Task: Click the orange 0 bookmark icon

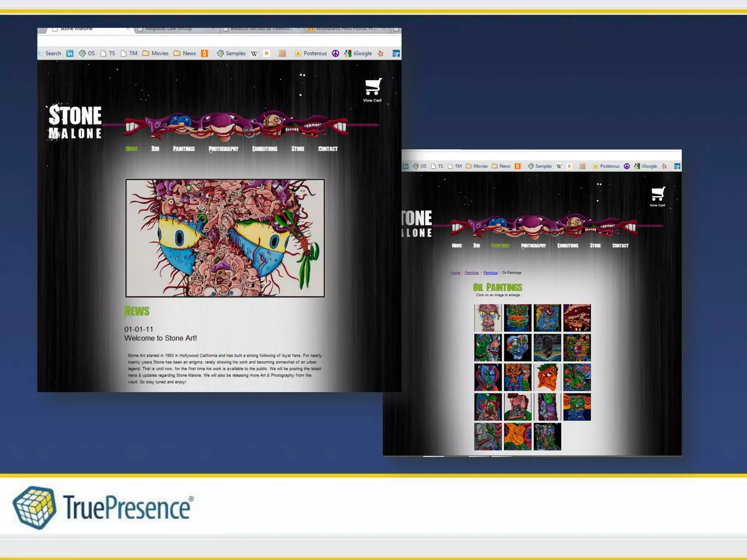Action: 205,54
